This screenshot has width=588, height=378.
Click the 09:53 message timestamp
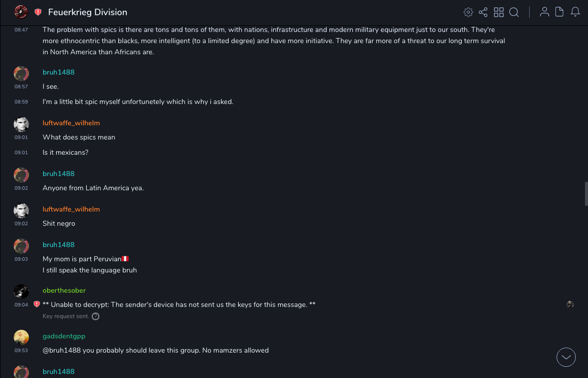(21, 350)
